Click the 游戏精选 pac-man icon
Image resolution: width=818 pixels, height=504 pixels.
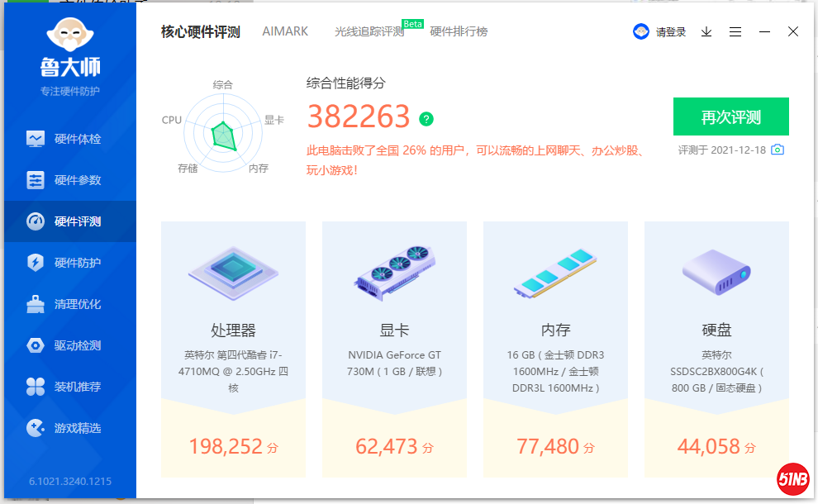[x=36, y=428]
